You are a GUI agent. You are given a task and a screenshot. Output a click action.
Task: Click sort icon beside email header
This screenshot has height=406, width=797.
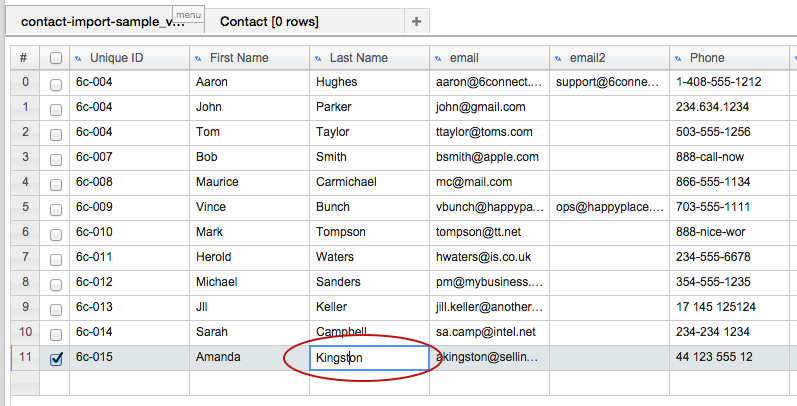click(438, 58)
